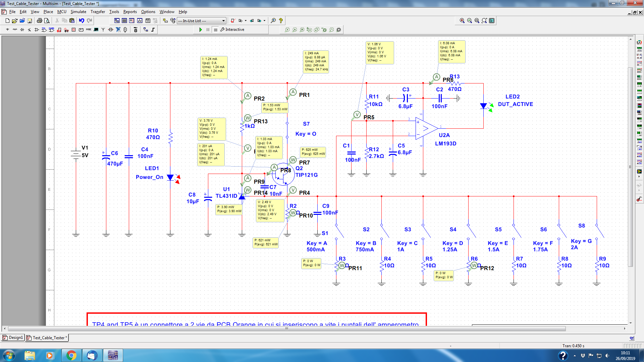Pause the simulation
This screenshot has height=362, width=644.
[x=208, y=30]
